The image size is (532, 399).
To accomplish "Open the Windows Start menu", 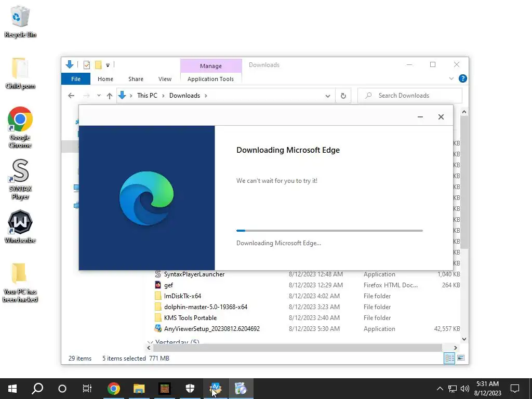I will coord(12,389).
